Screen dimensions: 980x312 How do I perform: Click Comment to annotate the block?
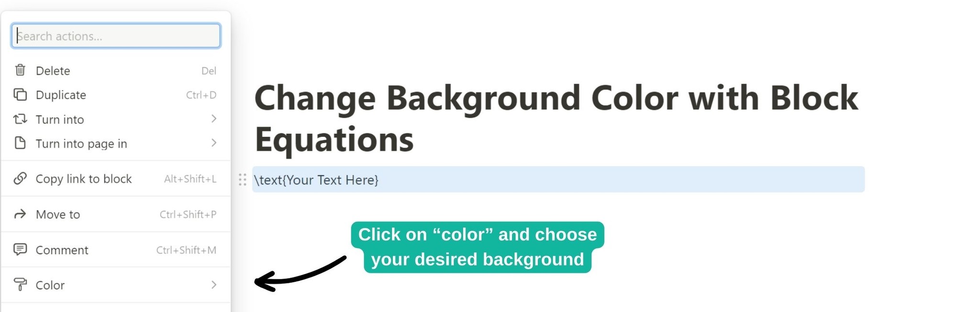[61, 250]
